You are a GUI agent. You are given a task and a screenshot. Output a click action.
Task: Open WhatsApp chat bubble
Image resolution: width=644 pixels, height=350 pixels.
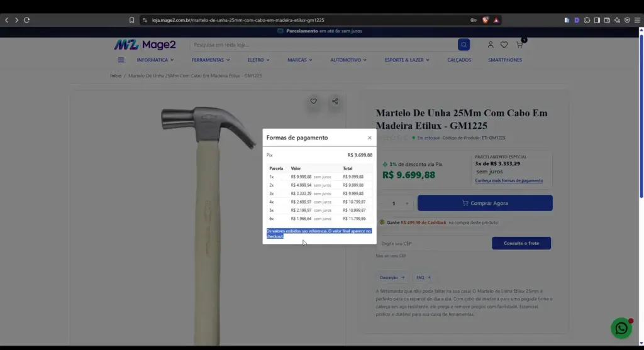pos(621,328)
